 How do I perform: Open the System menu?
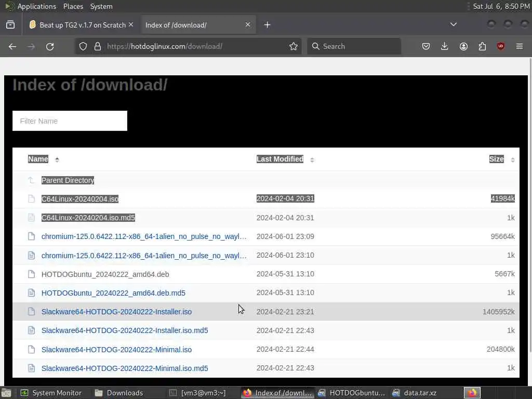[101, 6]
